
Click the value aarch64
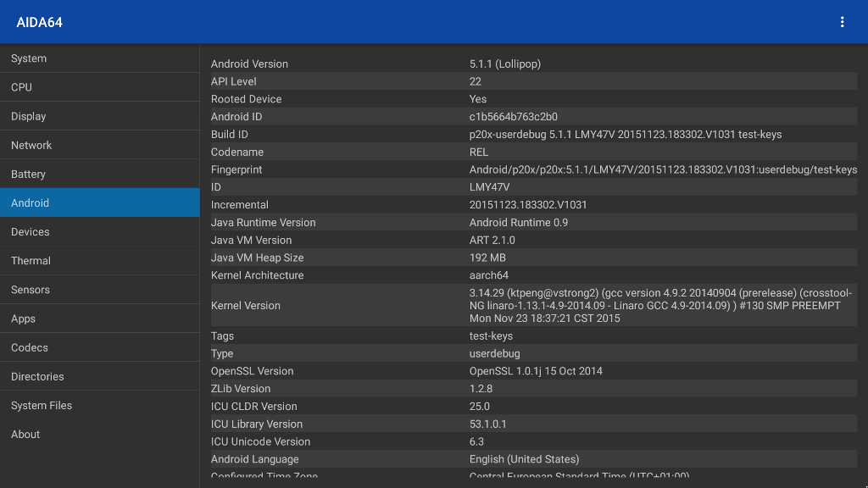click(x=489, y=275)
